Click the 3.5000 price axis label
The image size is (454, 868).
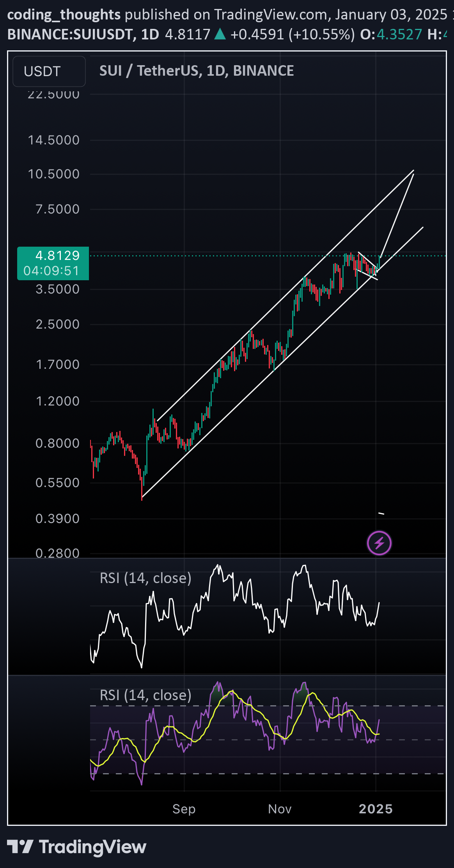click(x=57, y=289)
